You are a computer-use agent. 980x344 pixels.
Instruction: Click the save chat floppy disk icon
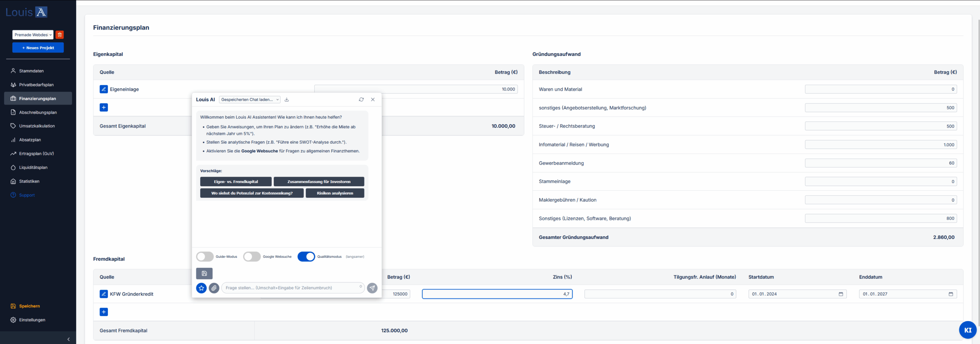click(204, 274)
